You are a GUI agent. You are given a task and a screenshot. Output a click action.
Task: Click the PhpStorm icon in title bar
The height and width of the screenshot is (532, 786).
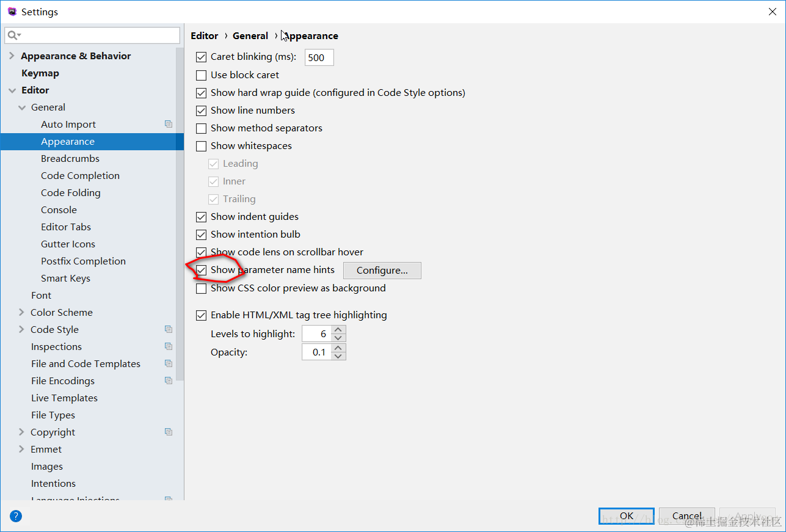tap(12, 12)
